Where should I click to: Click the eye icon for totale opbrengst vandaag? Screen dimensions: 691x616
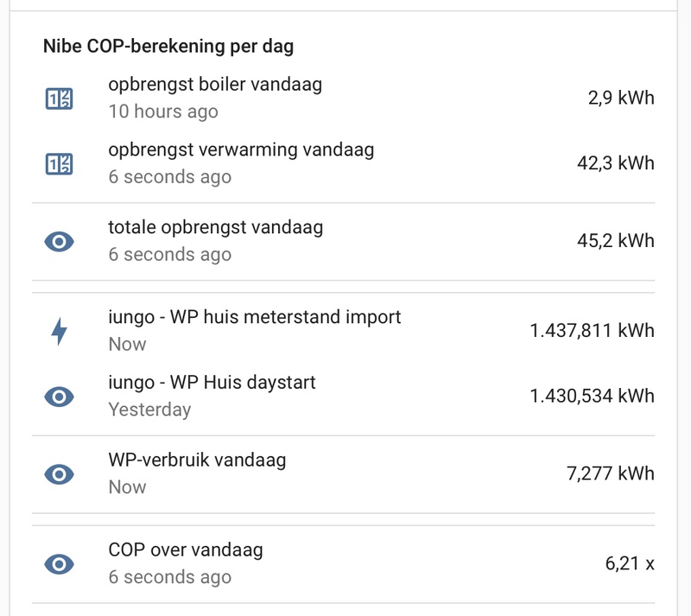[59, 241]
